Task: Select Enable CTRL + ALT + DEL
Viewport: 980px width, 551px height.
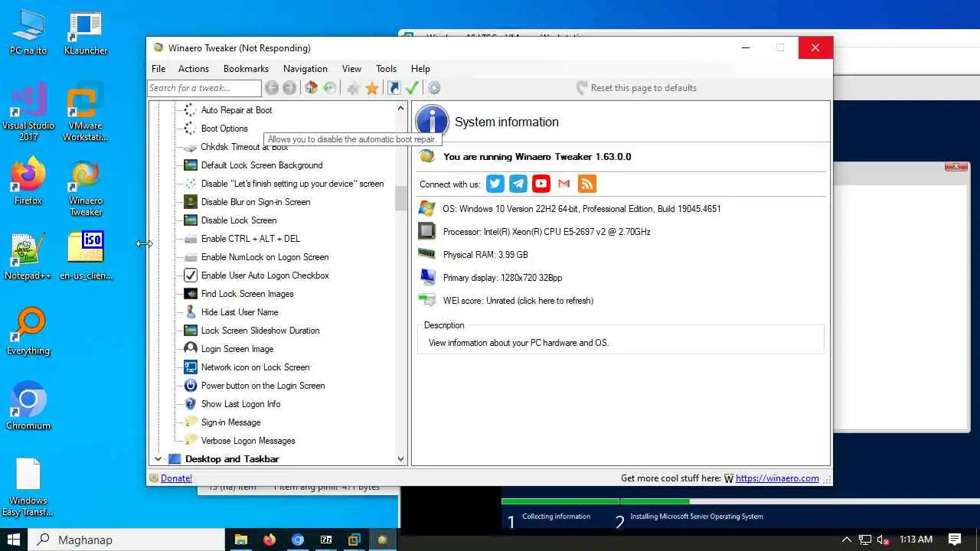Action: pos(250,239)
